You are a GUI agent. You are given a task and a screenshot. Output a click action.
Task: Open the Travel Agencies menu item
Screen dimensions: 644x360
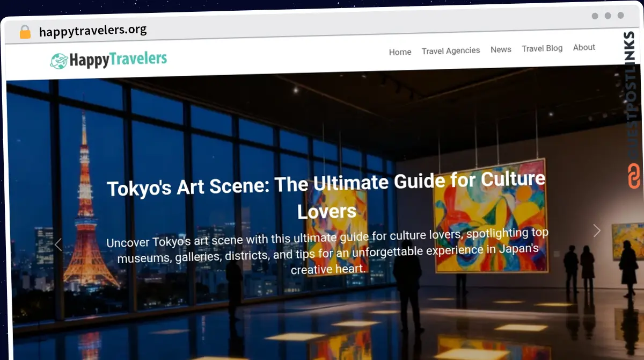pyautogui.click(x=451, y=51)
